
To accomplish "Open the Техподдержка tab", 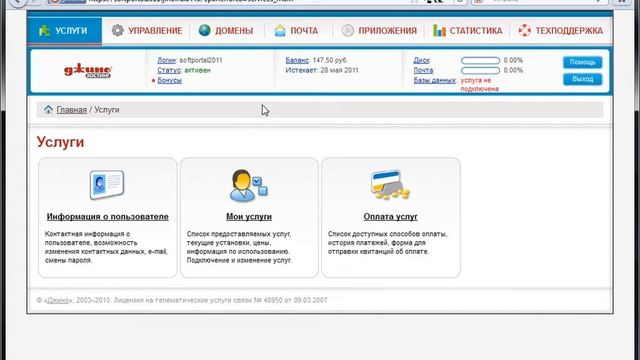I will [x=560, y=31].
